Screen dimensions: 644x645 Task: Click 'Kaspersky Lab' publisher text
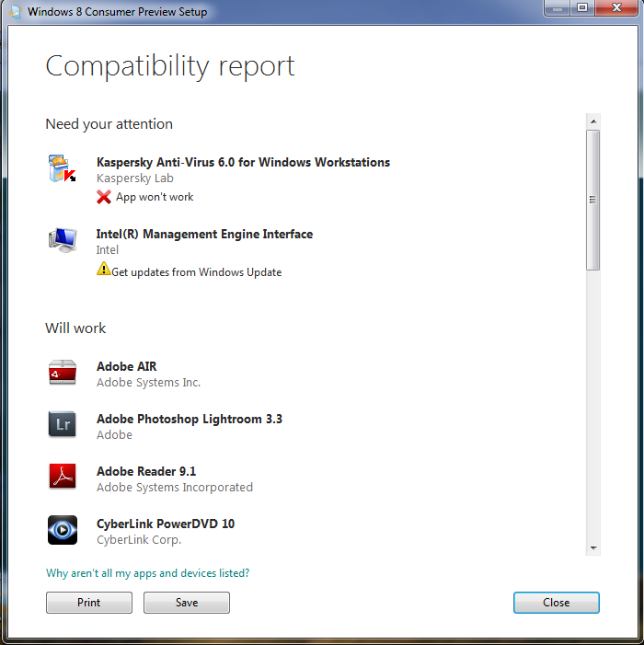tap(135, 179)
